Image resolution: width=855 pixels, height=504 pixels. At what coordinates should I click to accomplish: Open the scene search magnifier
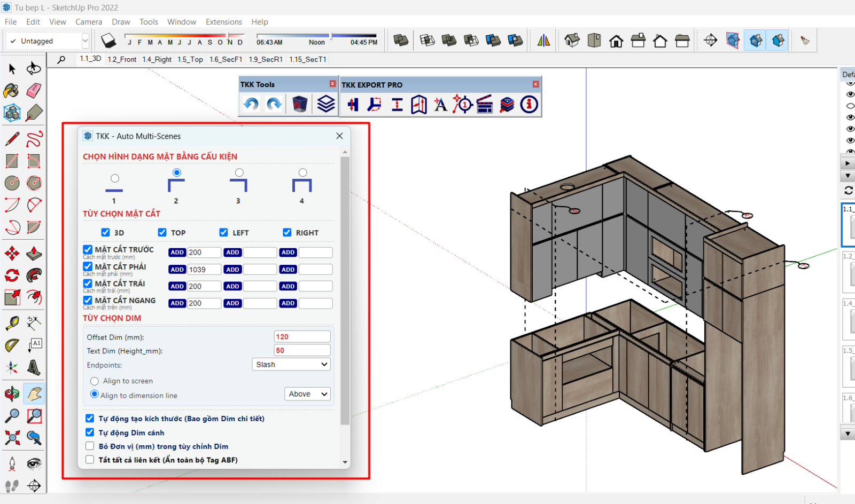click(61, 59)
